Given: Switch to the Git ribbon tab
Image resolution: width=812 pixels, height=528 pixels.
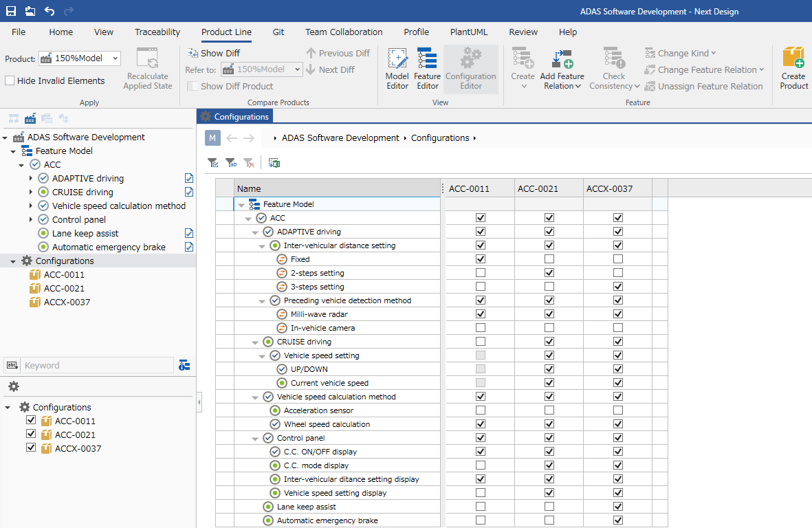Looking at the screenshot, I should point(278,32).
